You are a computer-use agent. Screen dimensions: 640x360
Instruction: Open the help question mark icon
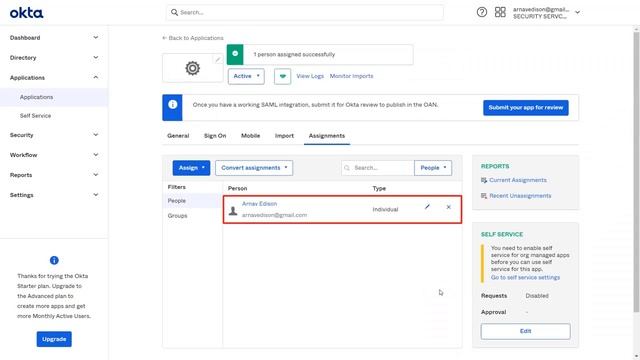coord(482,12)
